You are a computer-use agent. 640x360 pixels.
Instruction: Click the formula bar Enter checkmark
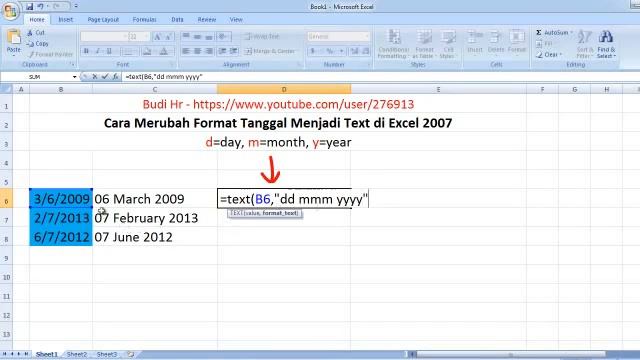(105, 76)
